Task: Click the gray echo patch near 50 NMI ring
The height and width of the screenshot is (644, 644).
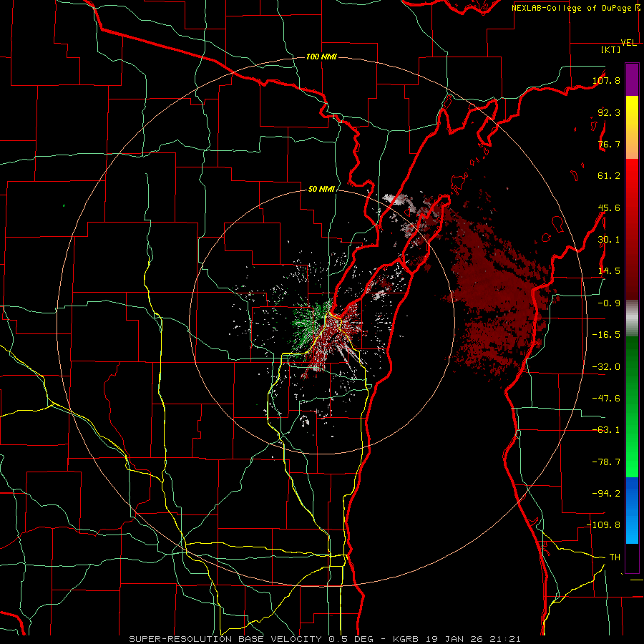Action: [395, 200]
